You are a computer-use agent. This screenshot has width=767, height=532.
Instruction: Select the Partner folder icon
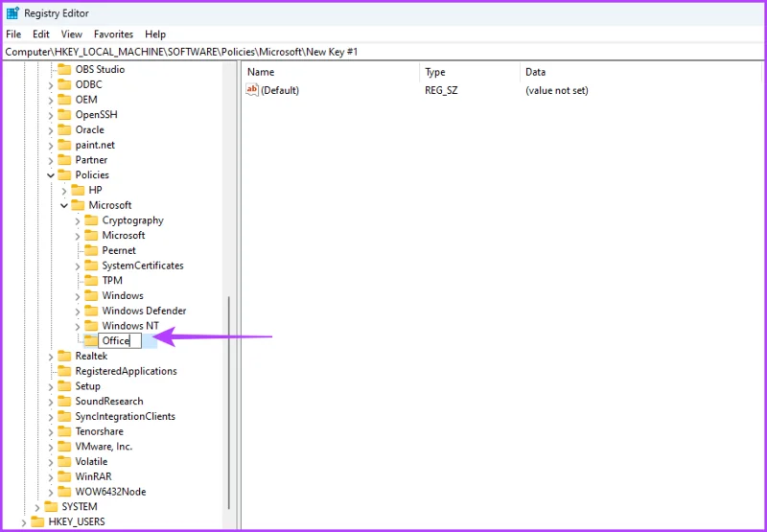[x=64, y=160]
